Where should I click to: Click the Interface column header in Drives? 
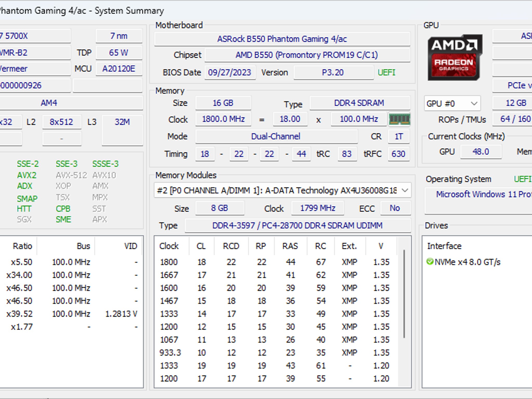click(x=444, y=246)
